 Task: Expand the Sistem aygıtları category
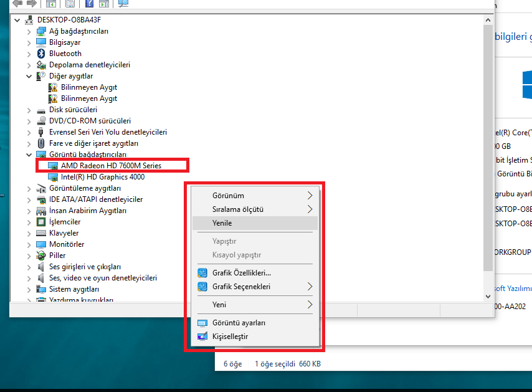tap(29, 290)
